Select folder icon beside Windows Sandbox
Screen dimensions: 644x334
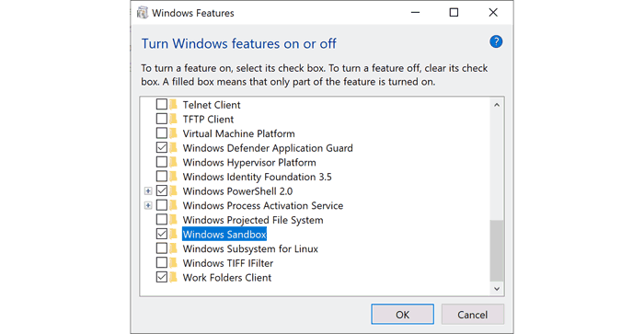pos(173,234)
